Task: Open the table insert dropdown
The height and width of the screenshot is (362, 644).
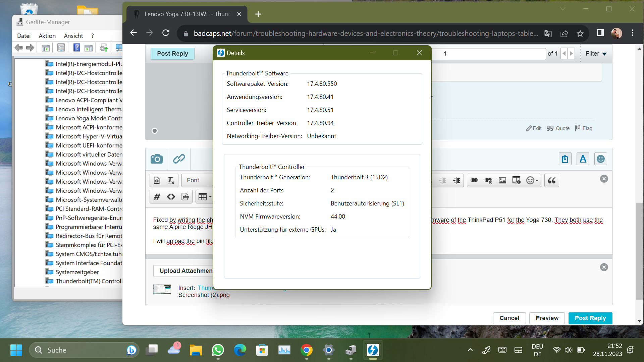Action: coord(205,197)
